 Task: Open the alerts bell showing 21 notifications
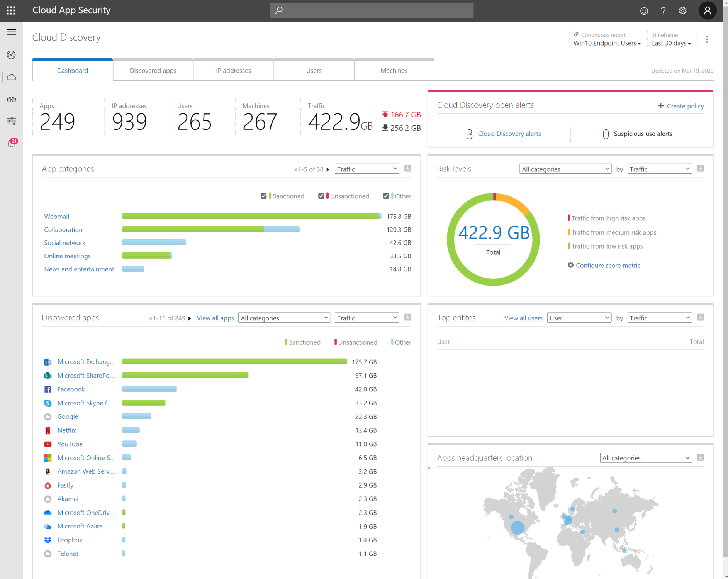click(x=11, y=143)
